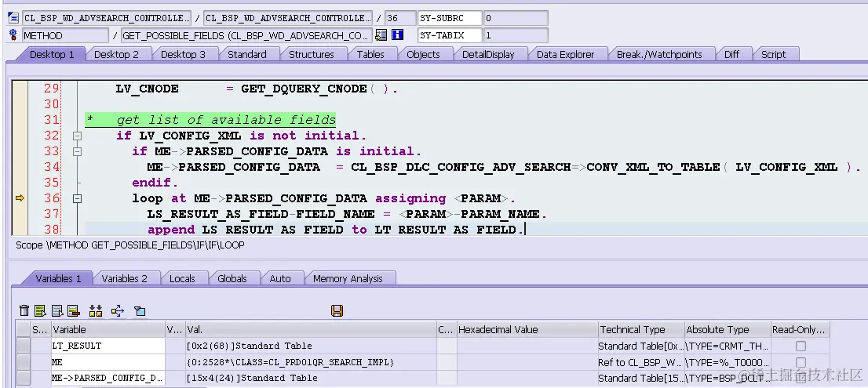Click the blue-square variable icon in toolbar
Viewport: 868px width, 388px height.
coord(140,311)
